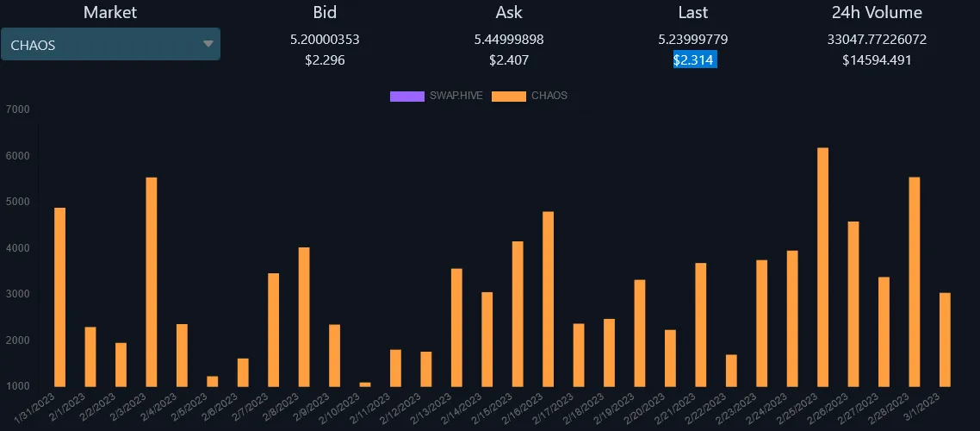The height and width of the screenshot is (431, 980).
Task: Click the 2/8/2023 volume bar
Action: tap(304, 317)
